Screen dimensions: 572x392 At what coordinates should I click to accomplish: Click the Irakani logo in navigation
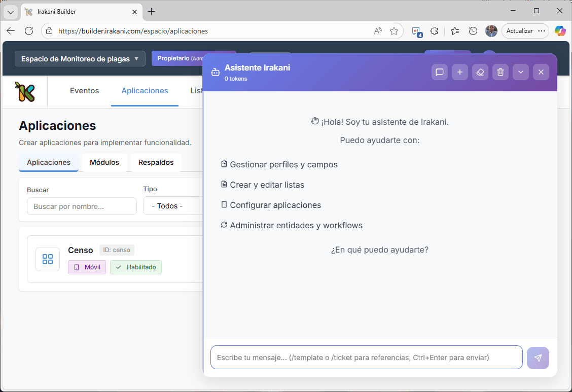pos(25,92)
